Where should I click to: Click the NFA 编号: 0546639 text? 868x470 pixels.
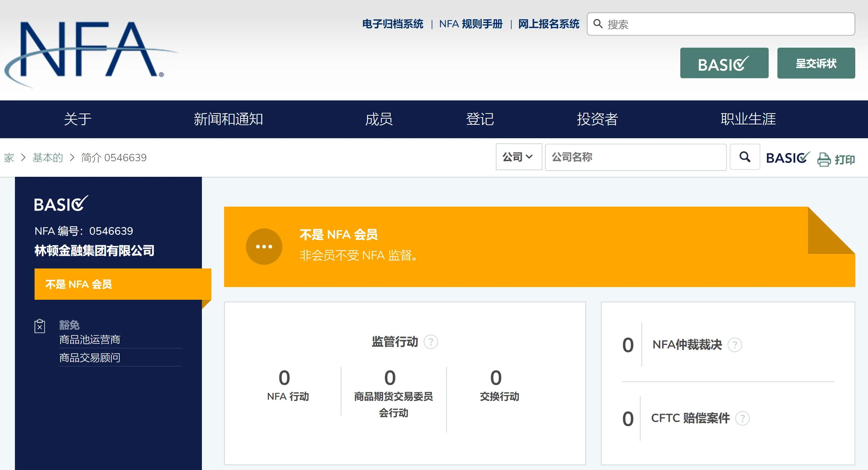84,231
